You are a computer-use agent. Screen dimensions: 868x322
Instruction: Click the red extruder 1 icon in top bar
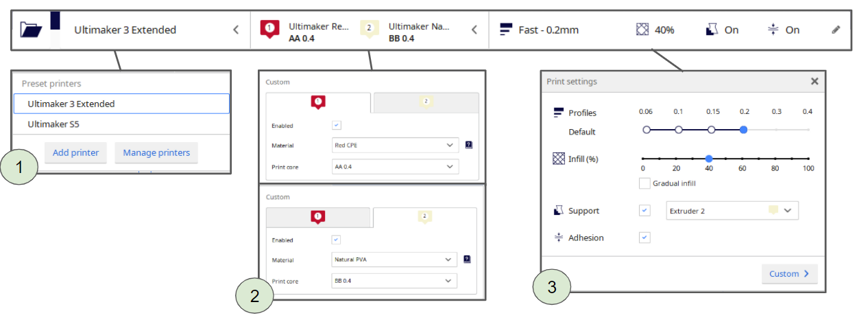(269, 29)
